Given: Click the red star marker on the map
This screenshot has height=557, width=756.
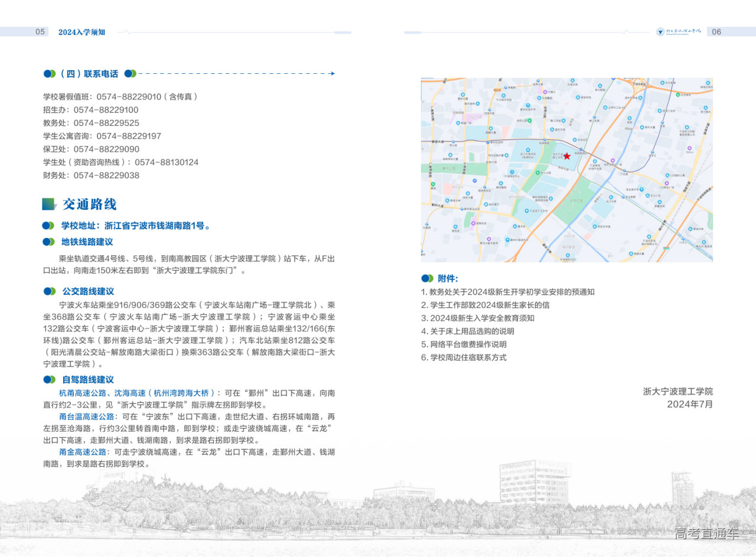Looking at the screenshot, I should pos(567,157).
